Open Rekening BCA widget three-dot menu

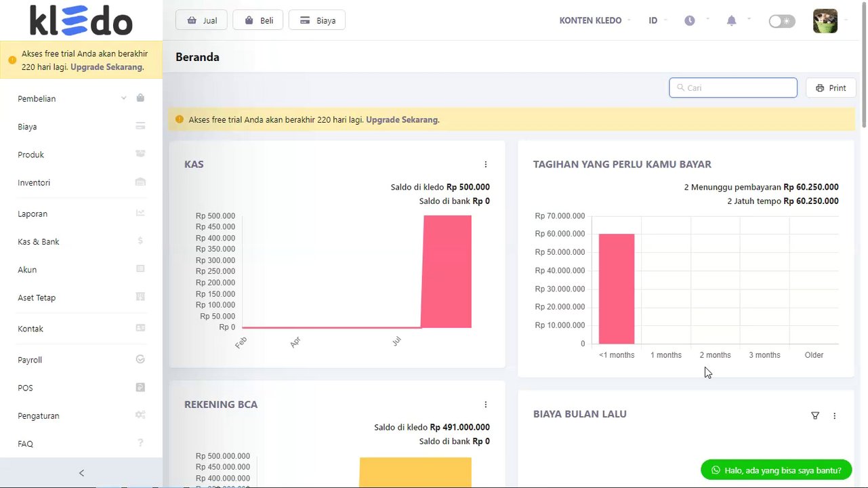coord(486,405)
